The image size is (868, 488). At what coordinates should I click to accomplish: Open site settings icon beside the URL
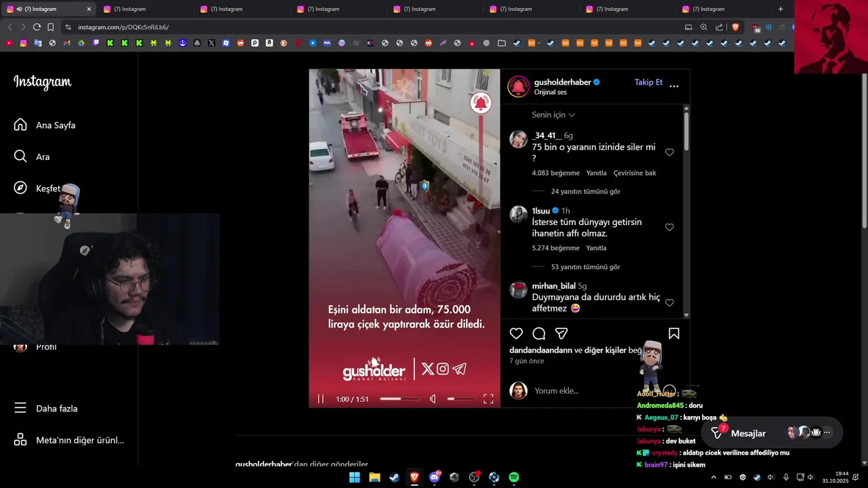pyautogui.click(x=67, y=27)
